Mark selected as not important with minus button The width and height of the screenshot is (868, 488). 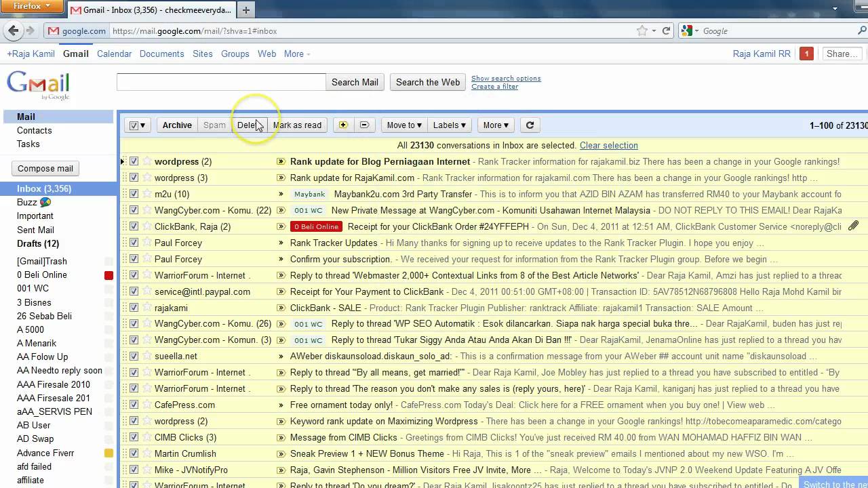click(364, 125)
